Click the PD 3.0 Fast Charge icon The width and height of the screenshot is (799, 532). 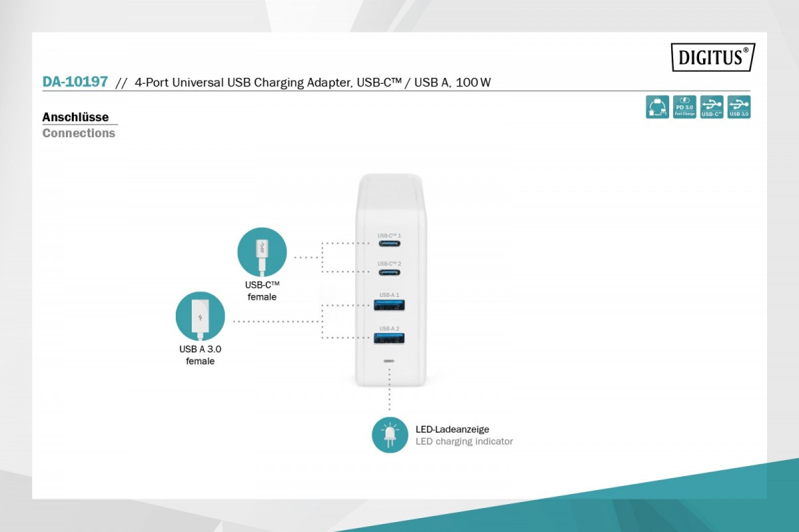[x=684, y=107]
